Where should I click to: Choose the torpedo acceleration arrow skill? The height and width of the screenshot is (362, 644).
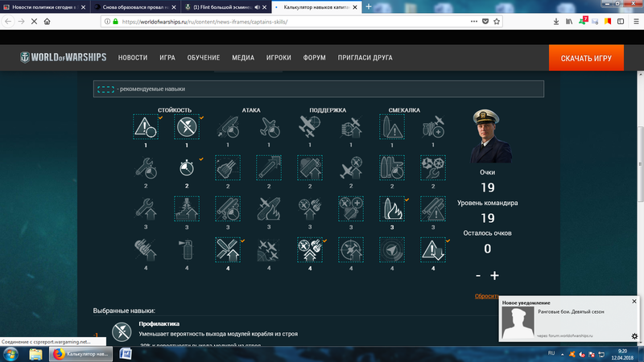(269, 168)
